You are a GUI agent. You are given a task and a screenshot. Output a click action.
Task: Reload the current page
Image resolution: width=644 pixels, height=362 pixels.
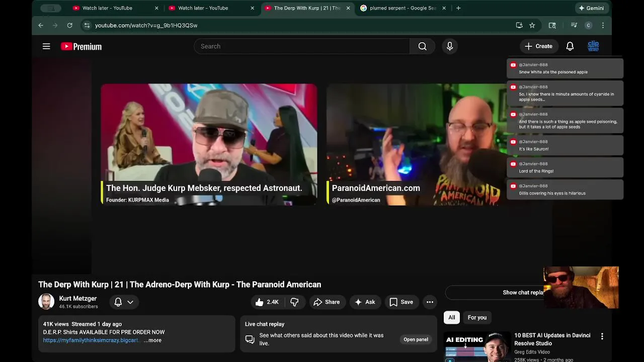[x=69, y=25]
